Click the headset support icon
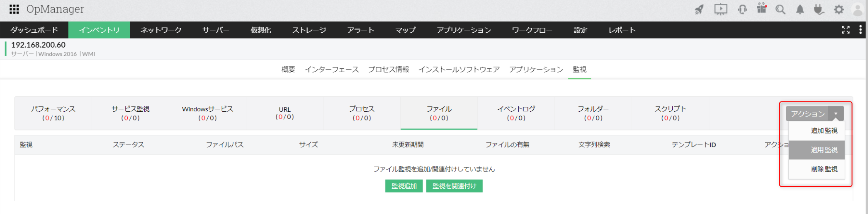868x214 pixels. point(742,10)
